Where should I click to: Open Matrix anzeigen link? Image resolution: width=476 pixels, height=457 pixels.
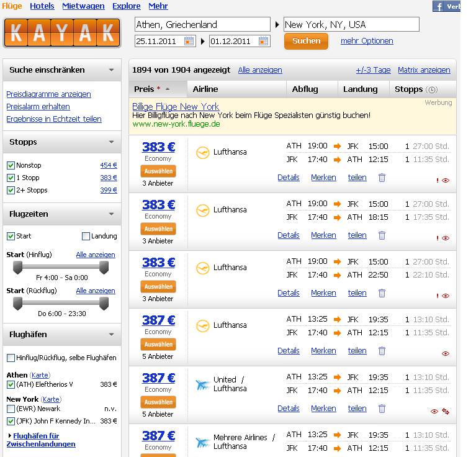click(x=424, y=70)
